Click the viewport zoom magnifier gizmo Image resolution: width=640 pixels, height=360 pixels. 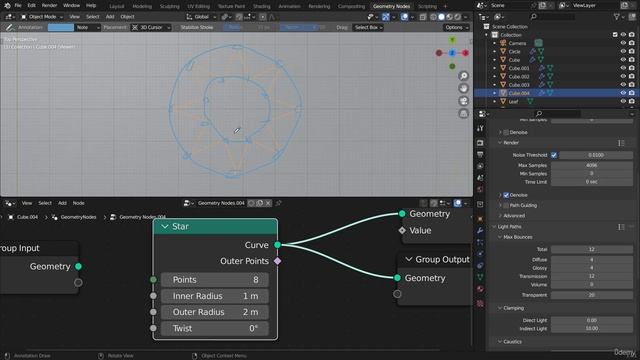pos(463,76)
